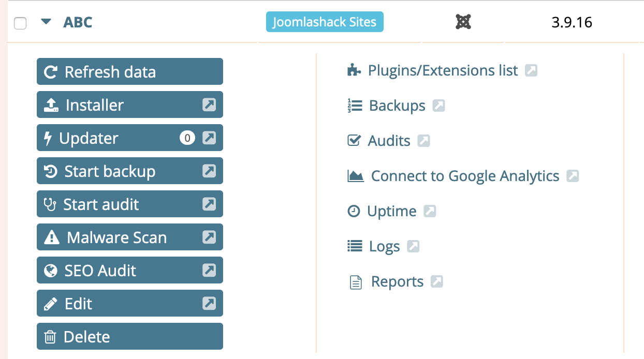This screenshot has width=644, height=359.
Task: Click the warning triangle Malware icon
Action: [52, 237]
